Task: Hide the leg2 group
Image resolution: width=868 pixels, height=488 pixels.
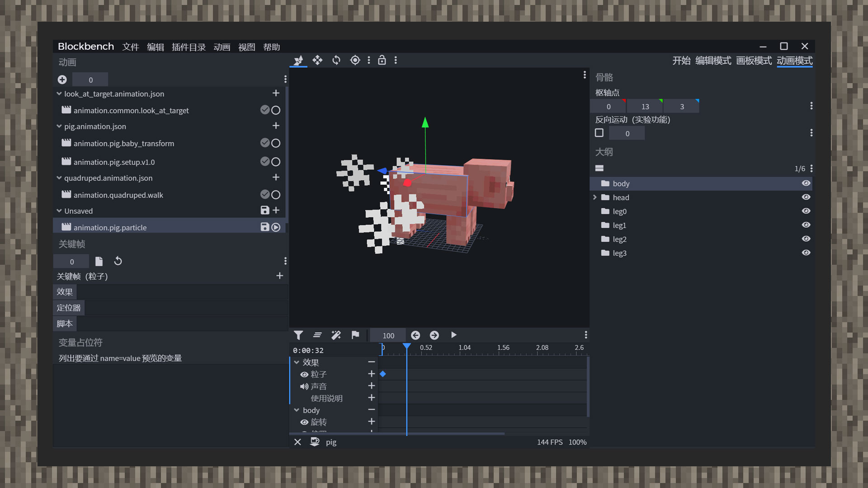Action: coord(806,239)
